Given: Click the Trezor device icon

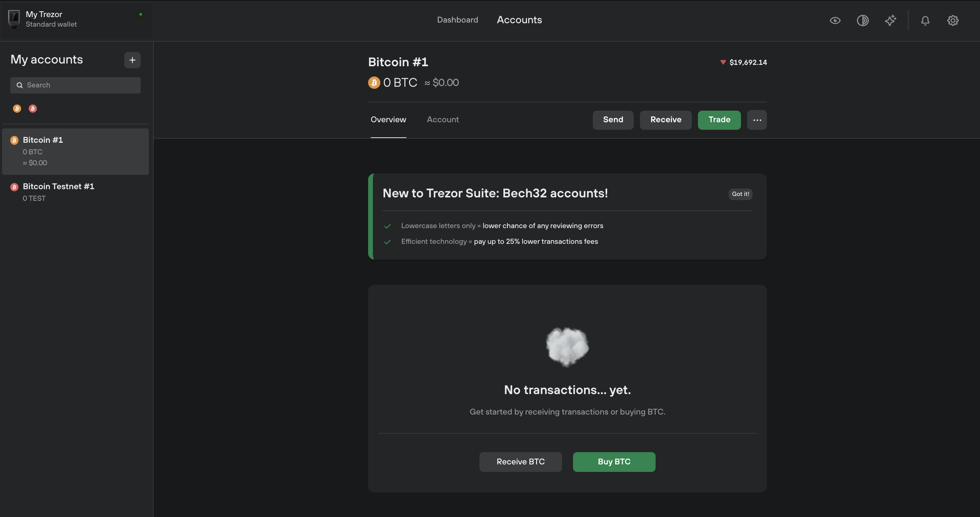Looking at the screenshot, I should tap(14, 19).
